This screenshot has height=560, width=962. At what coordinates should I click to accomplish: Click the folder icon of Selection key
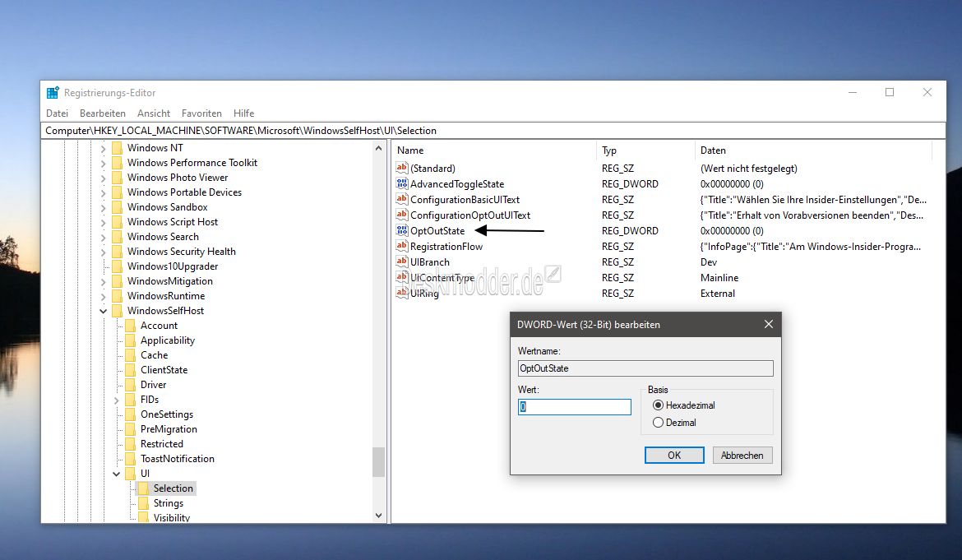point(143,488)
